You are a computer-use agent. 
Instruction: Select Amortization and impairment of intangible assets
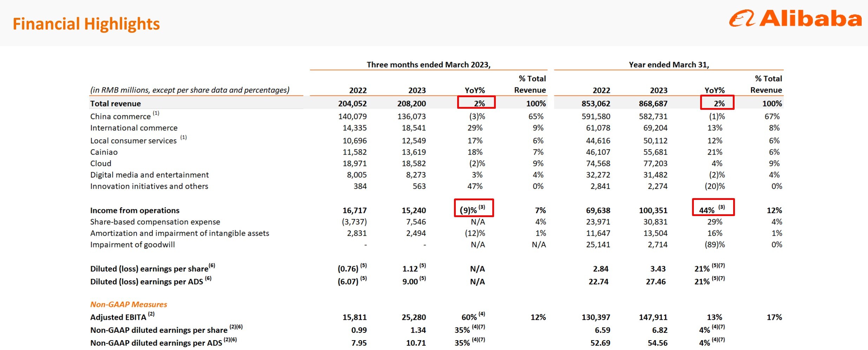pos(180,233)
